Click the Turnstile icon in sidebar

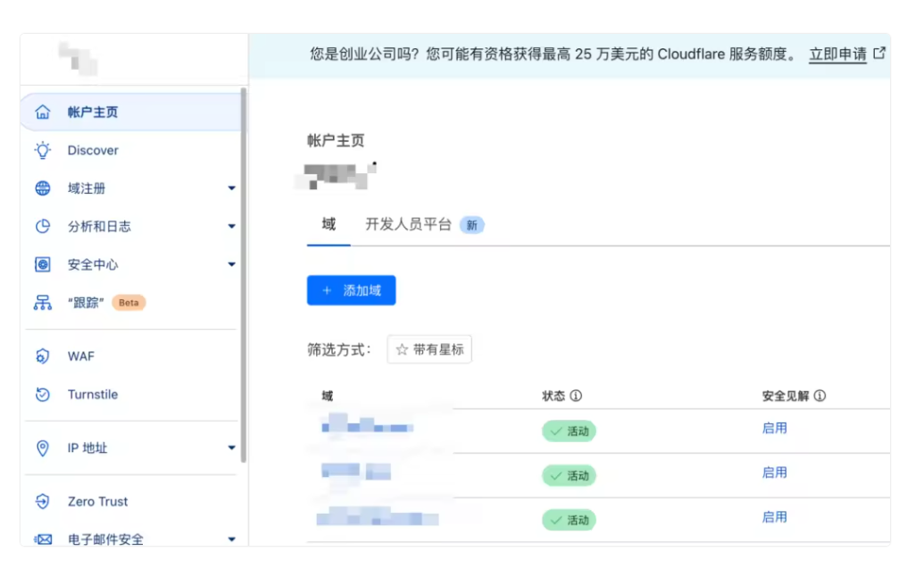pyautogui.click(x=42, y=395)
